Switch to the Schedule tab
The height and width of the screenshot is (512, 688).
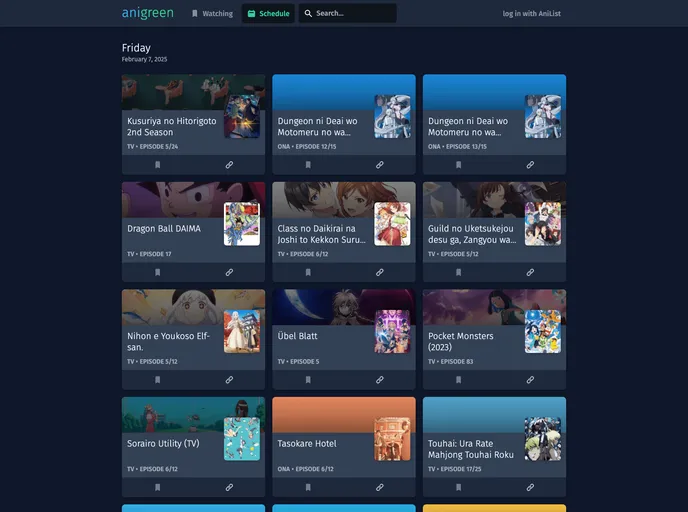(x=268, y=14)
